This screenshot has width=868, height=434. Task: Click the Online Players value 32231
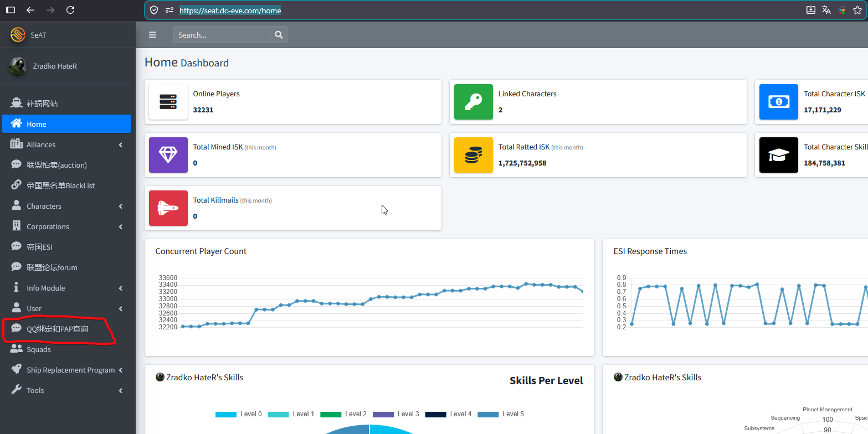pyautogui.click(x=203, y=110)
